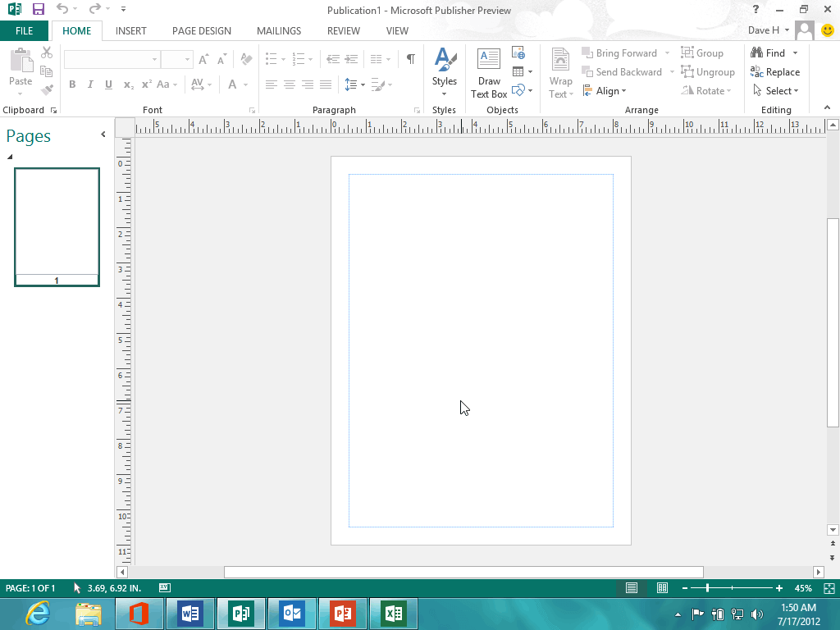Open the Select dropdown
The height and width of the screenshot is (630, 840).
click(776, 90)
